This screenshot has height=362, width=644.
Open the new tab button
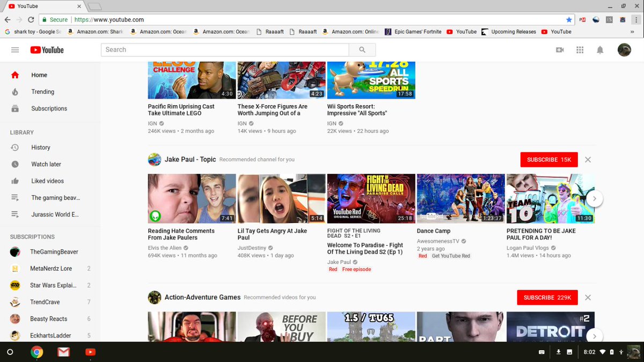(94, 6)
